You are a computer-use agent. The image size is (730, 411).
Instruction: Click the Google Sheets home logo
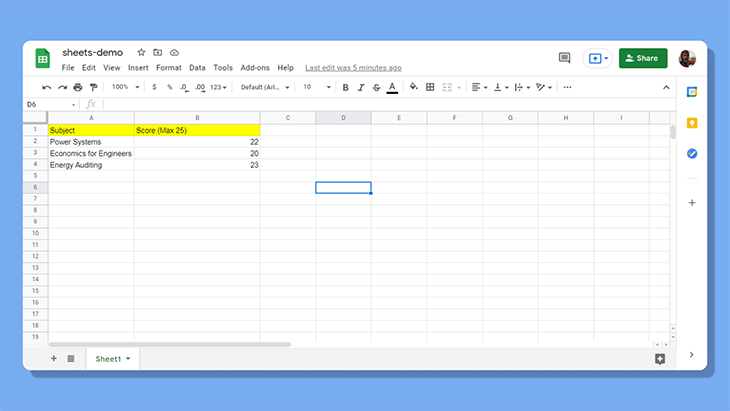[42, 59]
